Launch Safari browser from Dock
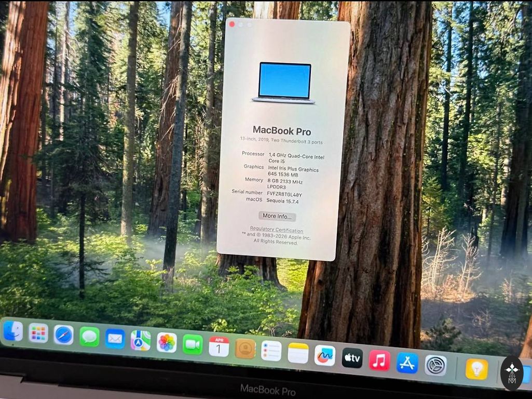This screenshot has width=532, height=399. pos(64,335)
